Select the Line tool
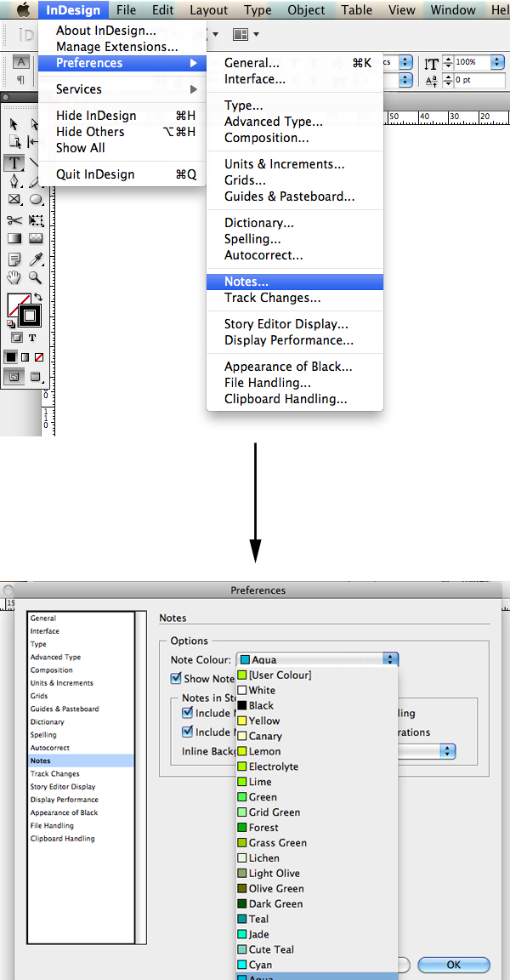 [34, 163]
